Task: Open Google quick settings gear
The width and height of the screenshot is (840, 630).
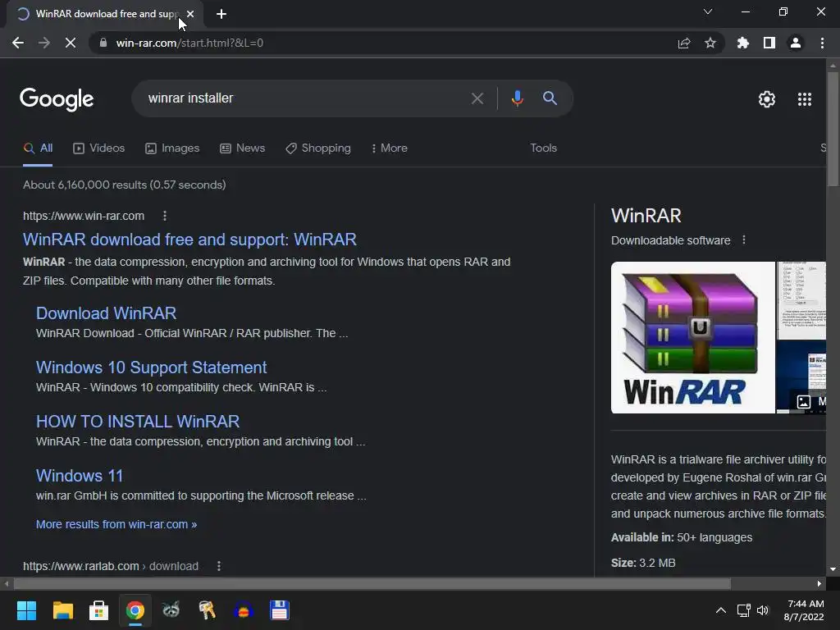Action: [767, 99]
